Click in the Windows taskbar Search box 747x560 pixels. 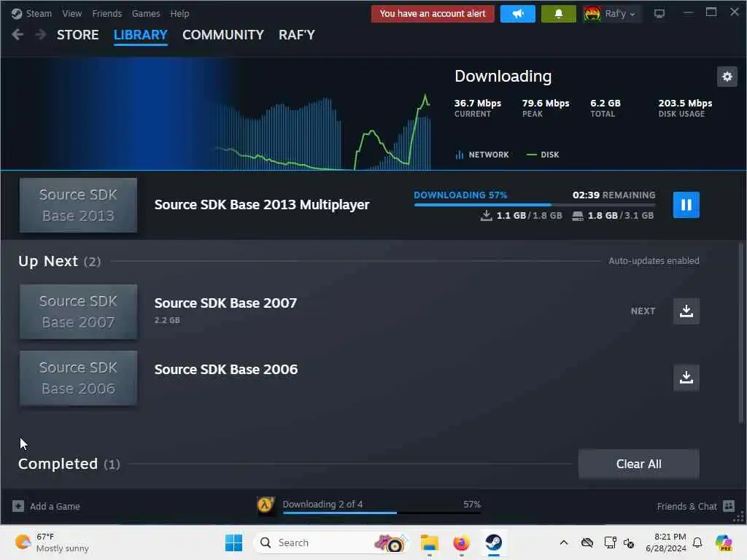(x=330, y=542)
